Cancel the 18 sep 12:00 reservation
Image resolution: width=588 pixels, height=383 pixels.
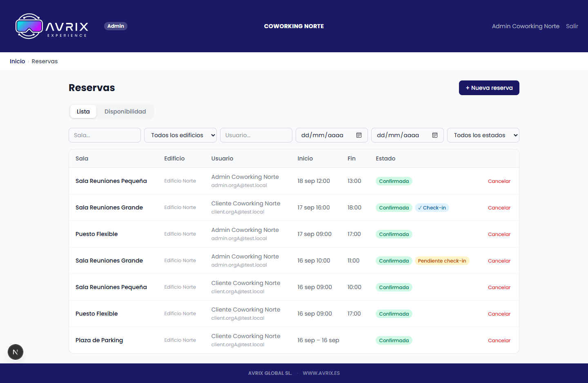click(x=499, y=181)
